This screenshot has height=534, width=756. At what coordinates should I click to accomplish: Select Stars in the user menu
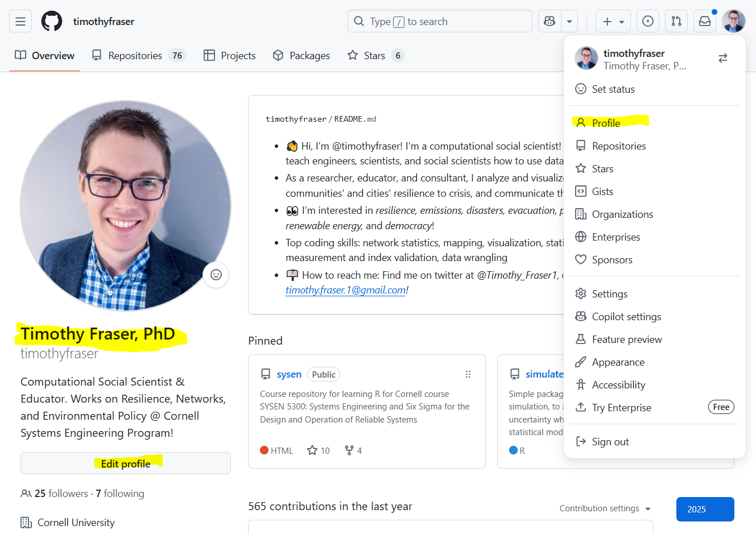click(x=655, y=168)
